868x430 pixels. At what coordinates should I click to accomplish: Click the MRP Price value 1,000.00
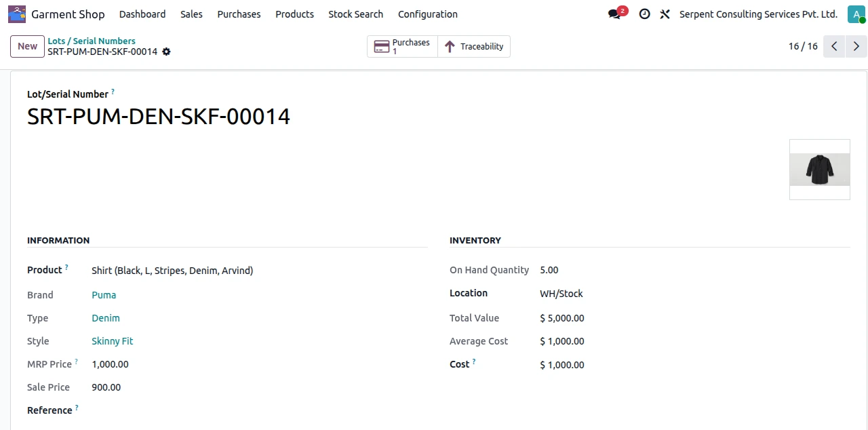[110, 364]
